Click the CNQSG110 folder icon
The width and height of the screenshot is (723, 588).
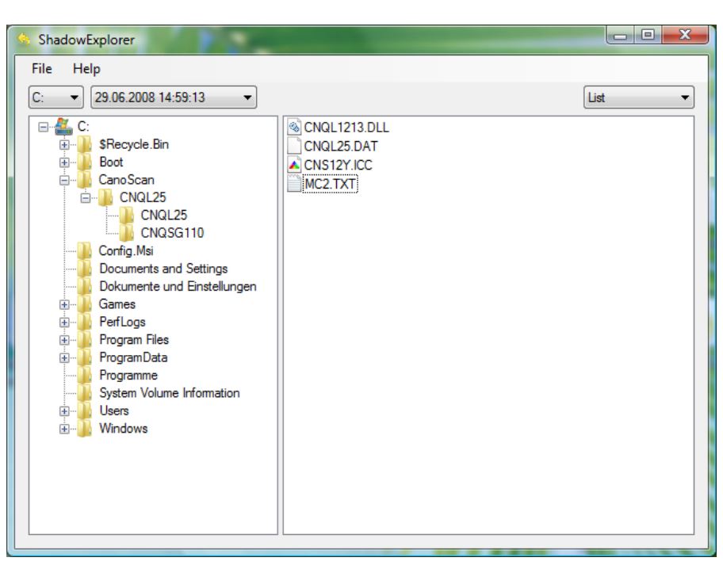click(x=126, y=233)
